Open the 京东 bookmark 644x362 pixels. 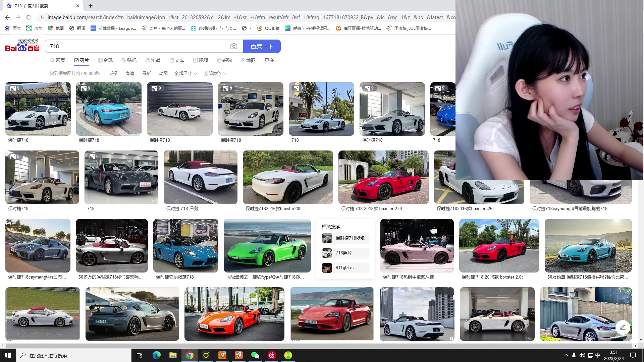click(x=34, y=28)
